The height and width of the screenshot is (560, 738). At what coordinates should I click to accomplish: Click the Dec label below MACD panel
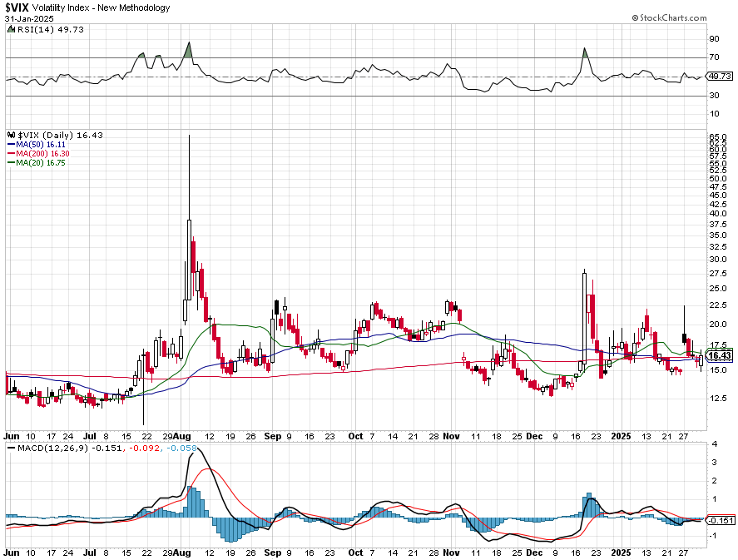coord(534,553)
